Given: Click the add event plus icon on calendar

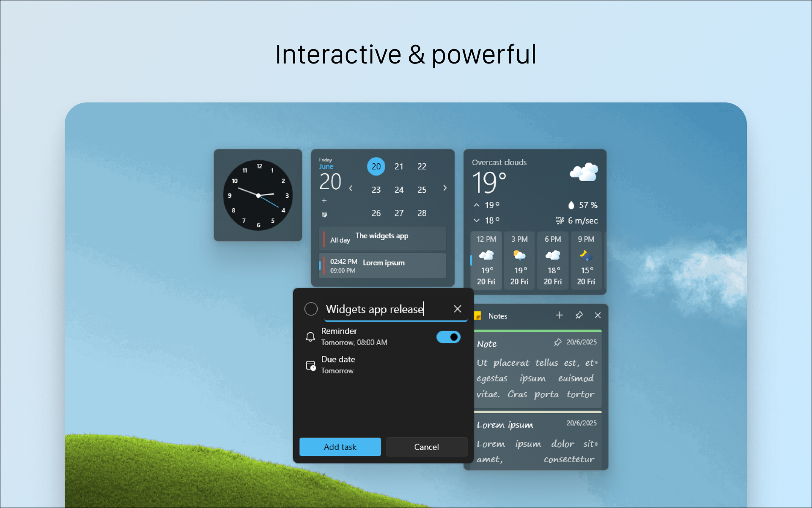Looking at the screenshot, I should pos(324,201).
